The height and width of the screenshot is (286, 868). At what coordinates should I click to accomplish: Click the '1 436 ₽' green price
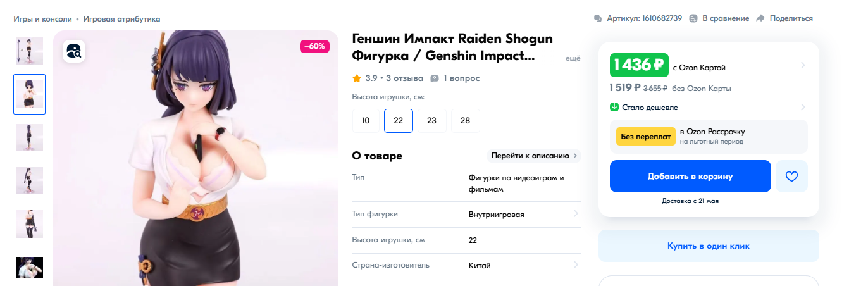pyautogui.click(x=639, y=65)
